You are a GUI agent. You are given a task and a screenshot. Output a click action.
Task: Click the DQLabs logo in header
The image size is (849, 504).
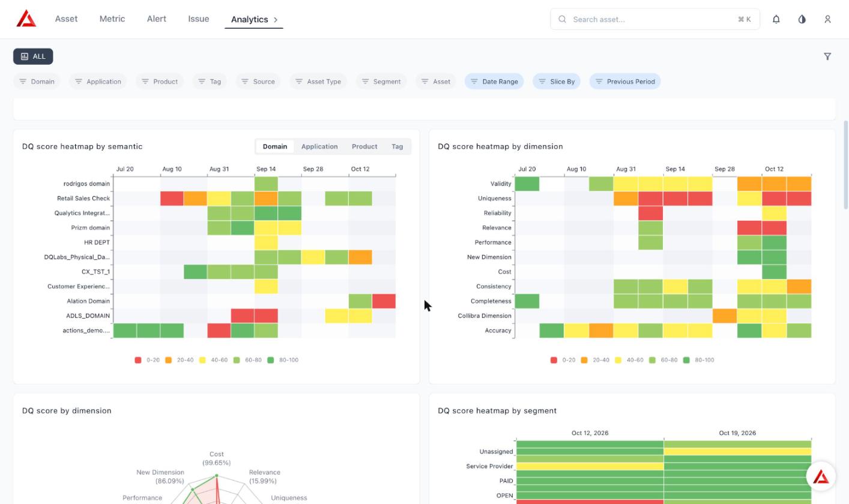[26, 19]
